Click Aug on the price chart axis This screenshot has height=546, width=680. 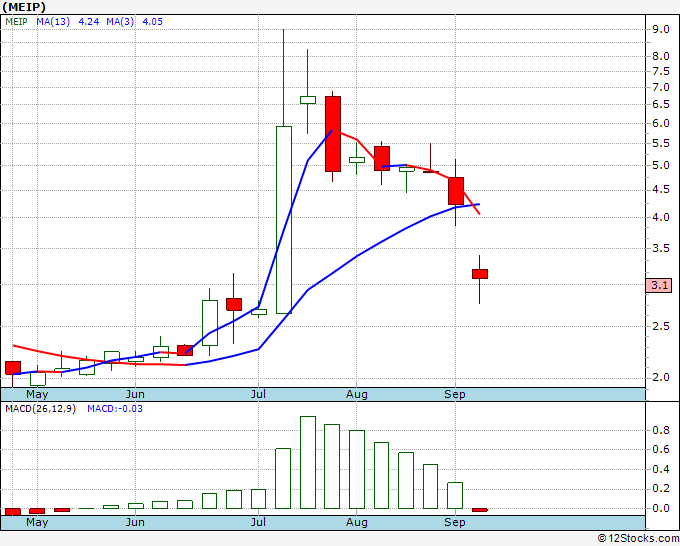pyautogui.click(x=356, y=394)
